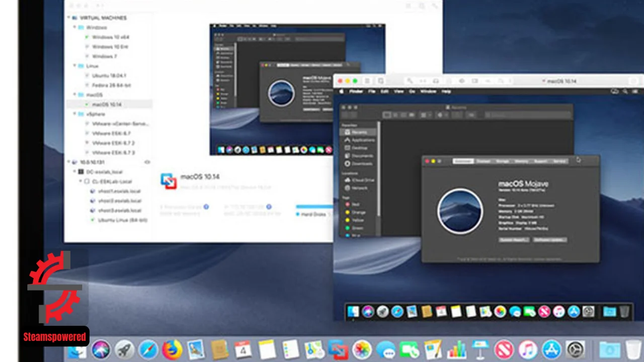Select Overview tab in About This Mac
The image size is (644, 362).
pyautogui.click(x=463, y=161)
